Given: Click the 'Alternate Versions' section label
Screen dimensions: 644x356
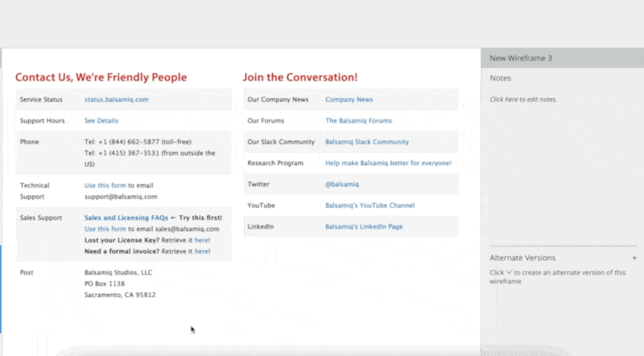Looking at the screenshot, I should coord(522,258).
